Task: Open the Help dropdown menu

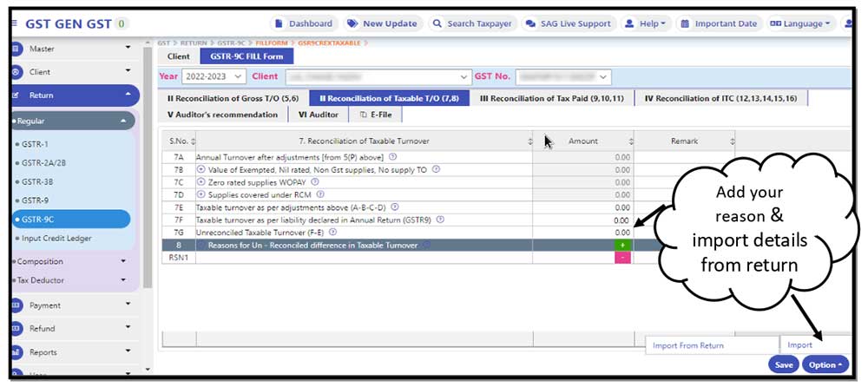Action: (646, 23)
